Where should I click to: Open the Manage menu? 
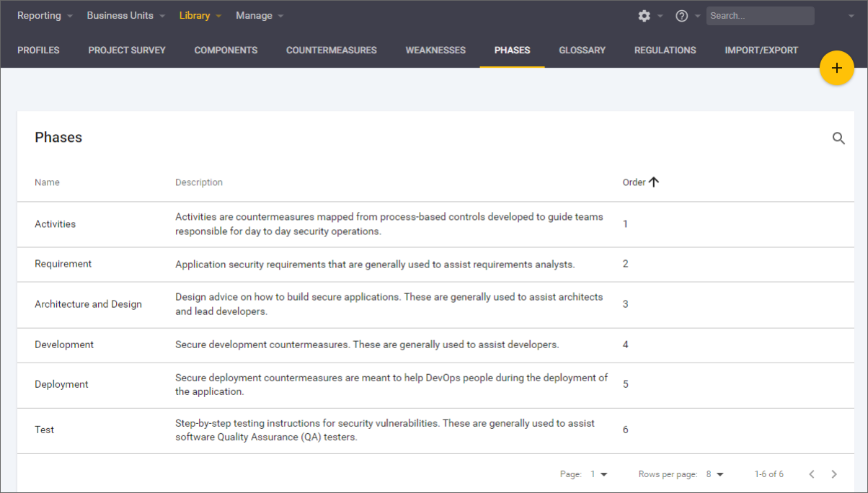click(x=259, y=16)
